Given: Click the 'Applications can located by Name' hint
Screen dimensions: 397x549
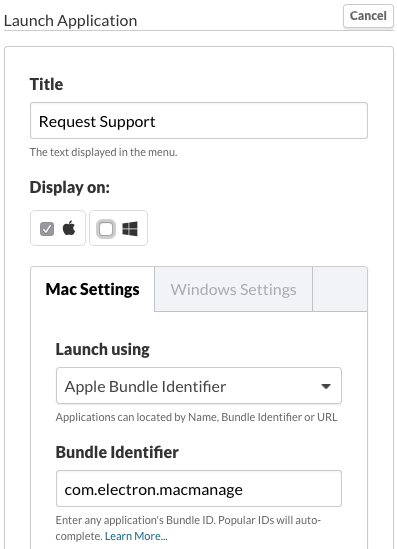Looking at the screenshot, I should pyautogui.click(x=196, y=417).
